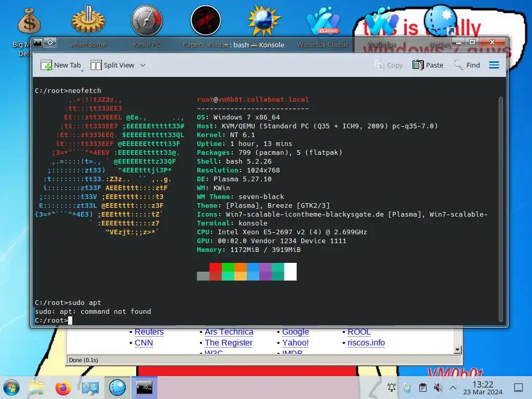Toggle the on-all-desktops pin in Konsole titlebar
The image size is (532, 399).
pyautogui.click(x=50, y=43)
